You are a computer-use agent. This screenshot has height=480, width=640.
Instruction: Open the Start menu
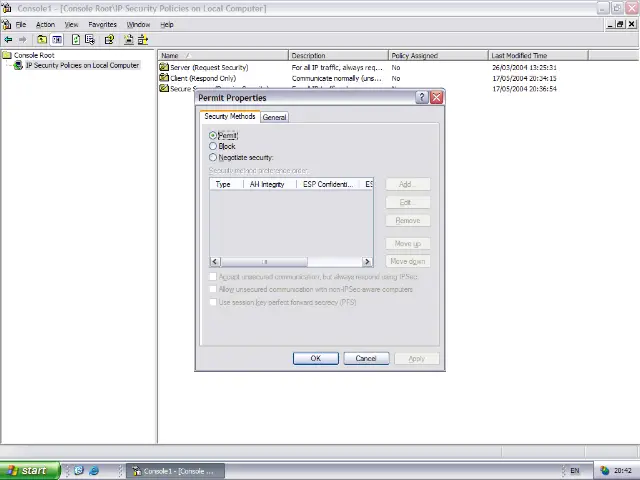click(x=27, y=470)
